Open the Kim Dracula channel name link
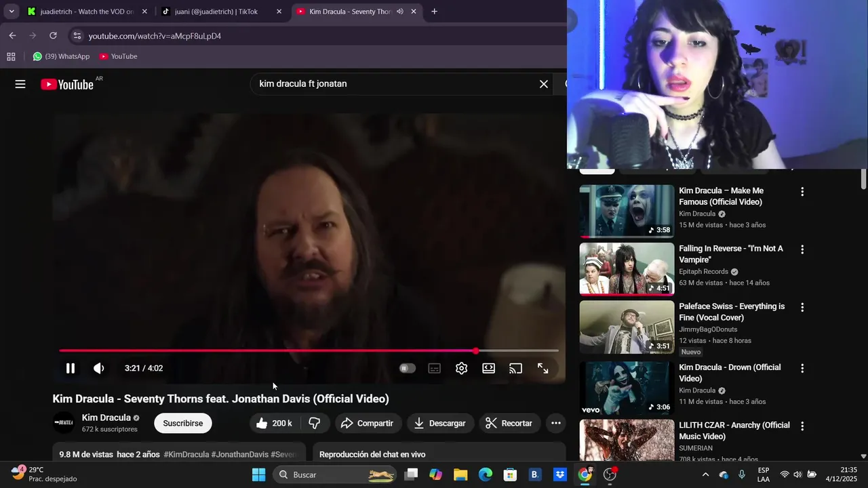Screen dimensions: 868x488 pyautogui.click(x=106, y=418)
